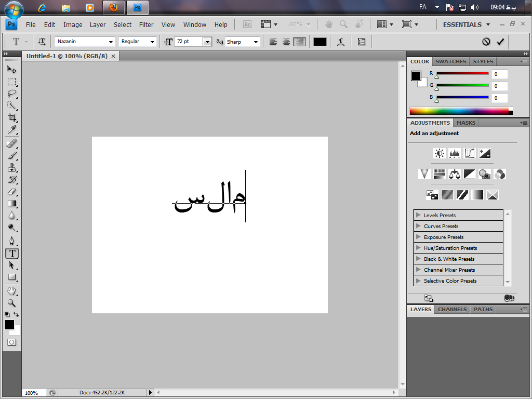The height and width of the screenshot is (399, 532).
Task: Select the Pen tool
Action: point(11,241)
